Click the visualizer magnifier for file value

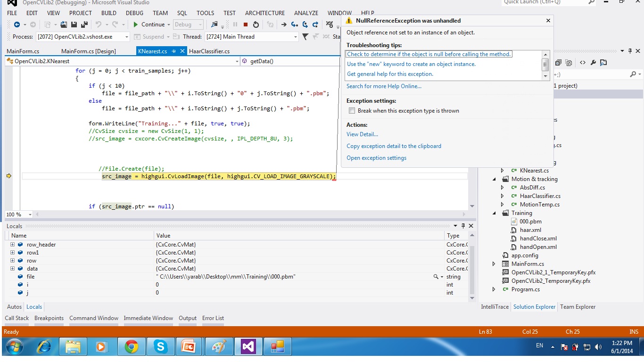click(x=436, y=277)
